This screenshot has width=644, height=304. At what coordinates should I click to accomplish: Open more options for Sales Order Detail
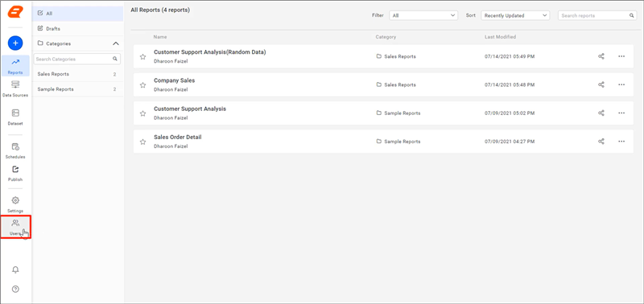point(621,142)
